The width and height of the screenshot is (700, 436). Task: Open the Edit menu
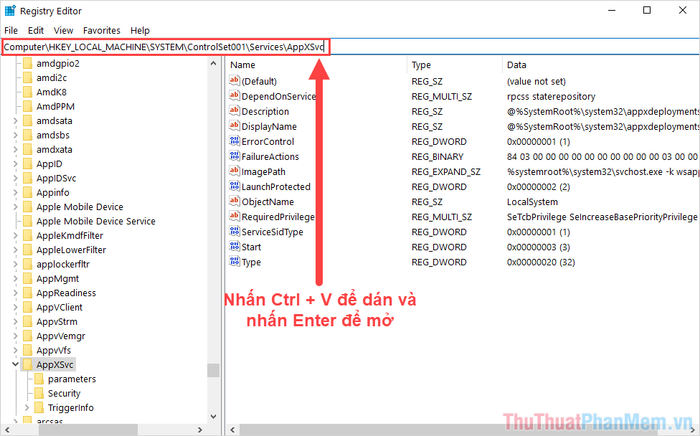[x=36, y=30]
